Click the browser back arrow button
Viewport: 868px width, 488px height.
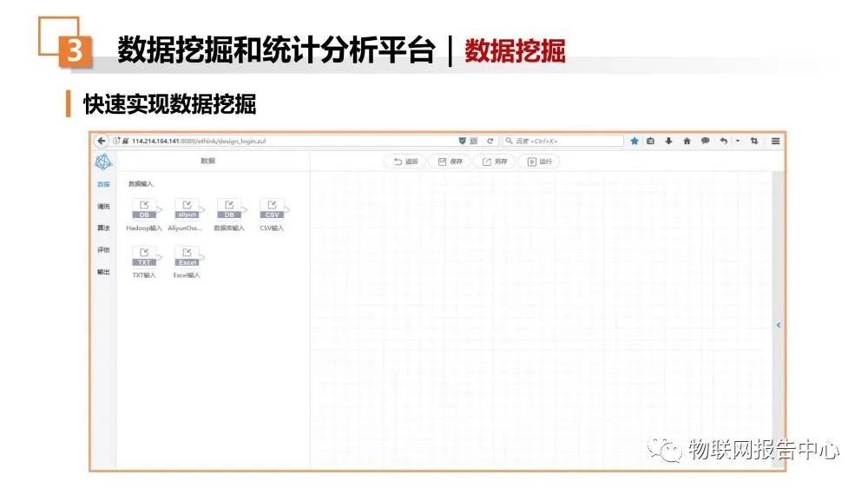click(x=102, y=141)
